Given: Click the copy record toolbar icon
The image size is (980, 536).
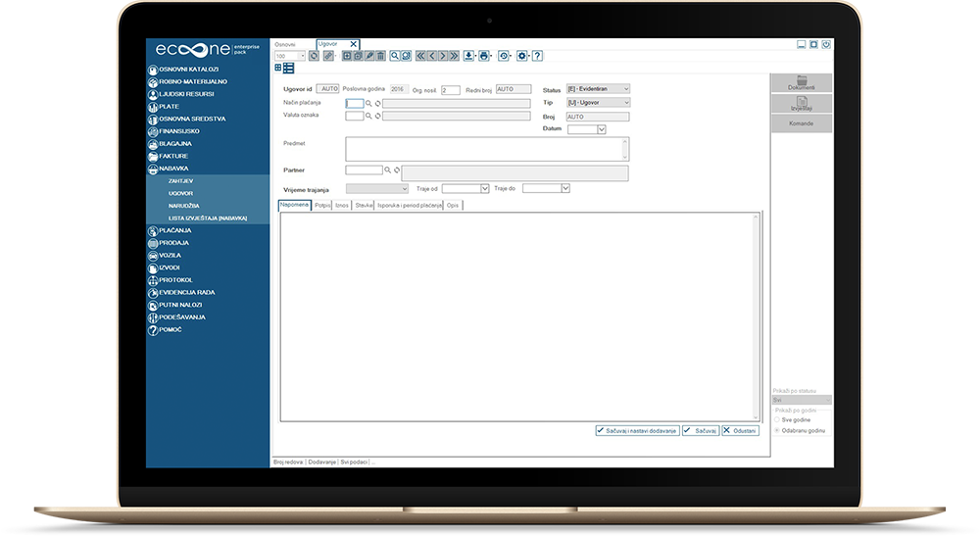Looking at the screenshot, I should [358, 56].
